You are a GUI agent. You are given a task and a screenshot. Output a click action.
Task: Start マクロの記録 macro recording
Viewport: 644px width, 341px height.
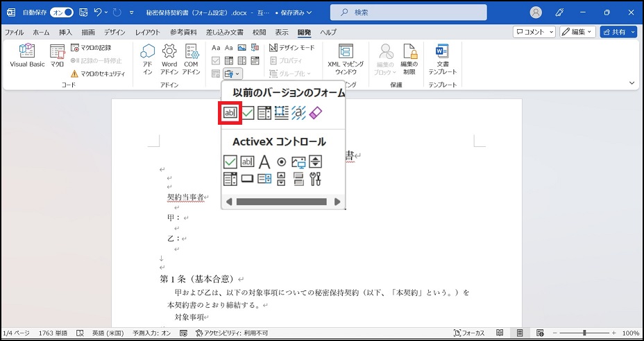tap(91, 48)
